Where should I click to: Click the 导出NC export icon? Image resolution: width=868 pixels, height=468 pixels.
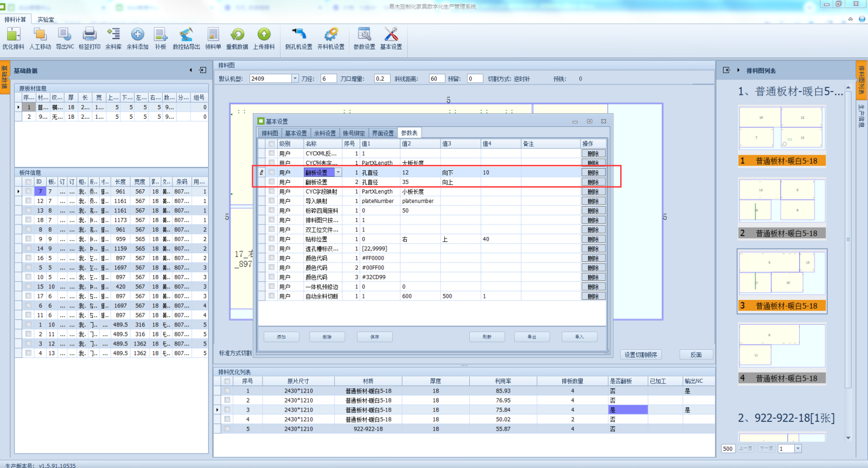[x=65, y=35]
